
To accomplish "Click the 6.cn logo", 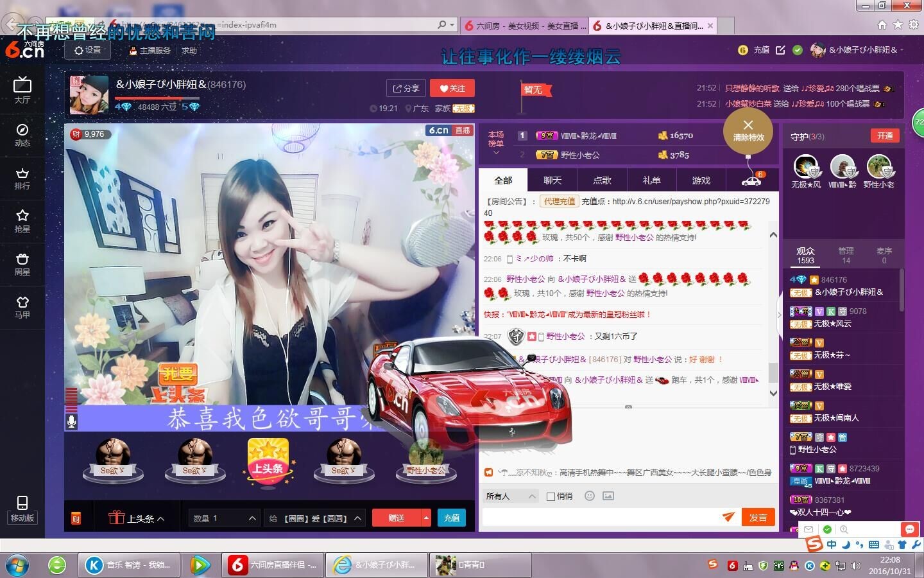I will point(24,49).
